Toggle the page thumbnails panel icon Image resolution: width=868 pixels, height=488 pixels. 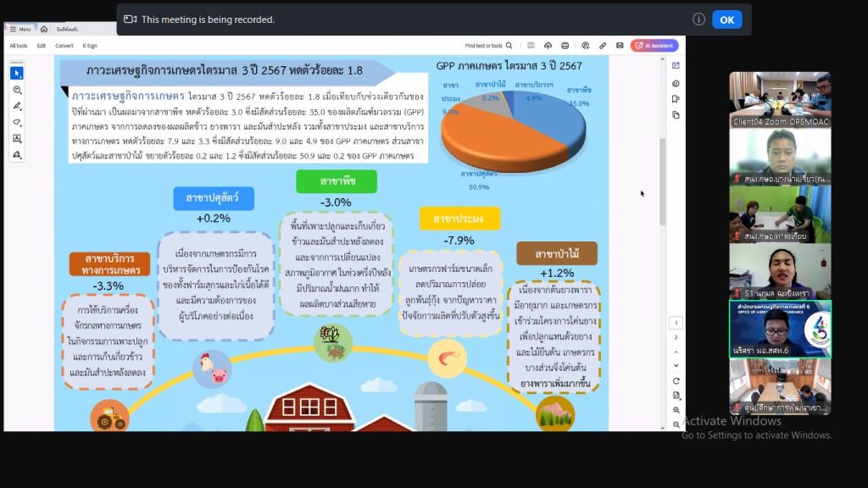[676, 114]
